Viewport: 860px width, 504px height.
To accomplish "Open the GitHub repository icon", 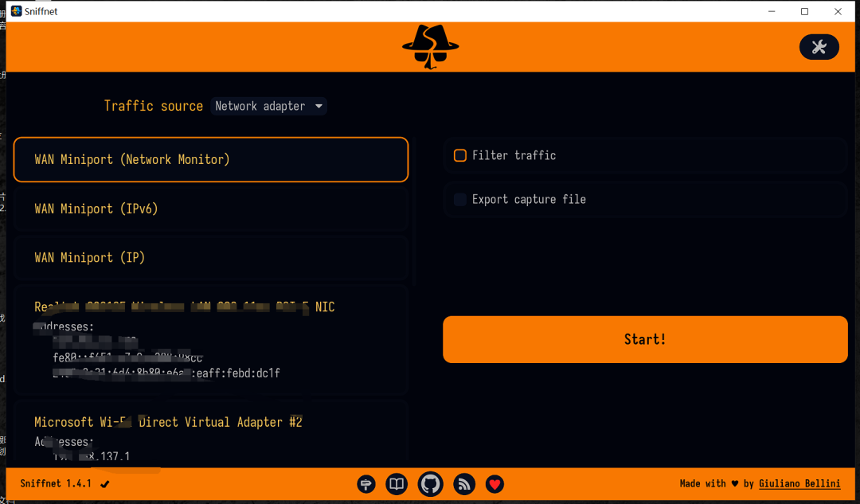I will tap(431, 484).
